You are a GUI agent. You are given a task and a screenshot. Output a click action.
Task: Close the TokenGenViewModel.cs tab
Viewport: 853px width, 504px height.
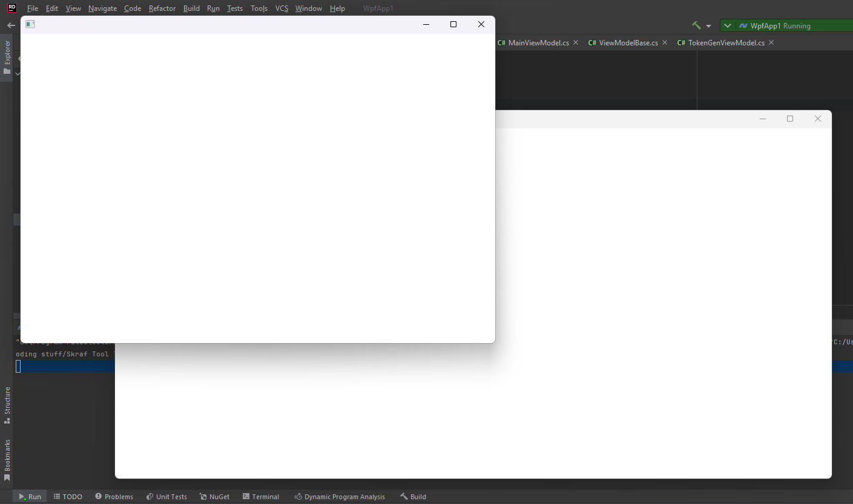coord(771,42)
